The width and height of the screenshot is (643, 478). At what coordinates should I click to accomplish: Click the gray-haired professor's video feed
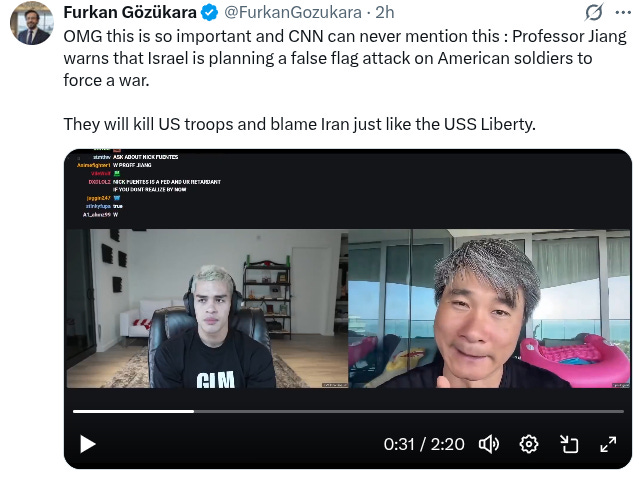489,308
